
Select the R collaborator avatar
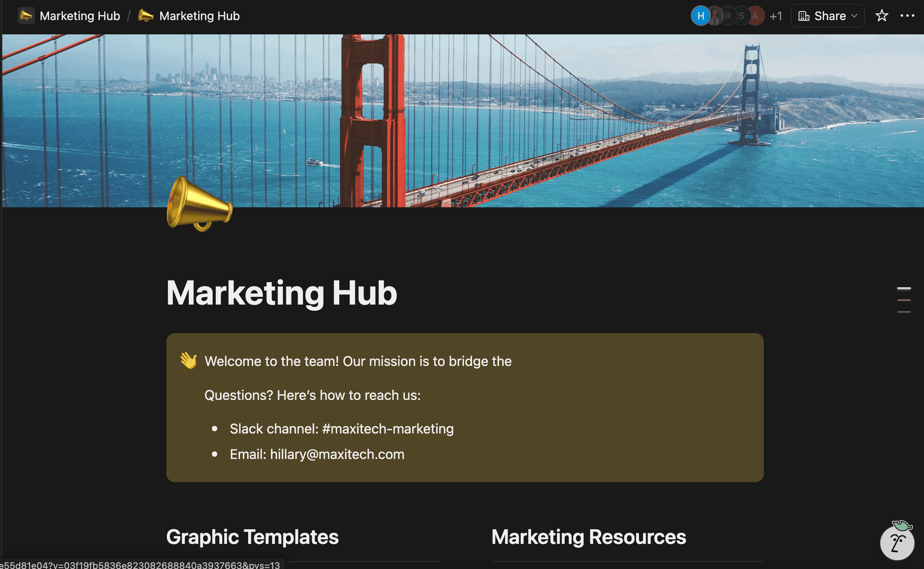click(x=729, y=16)
